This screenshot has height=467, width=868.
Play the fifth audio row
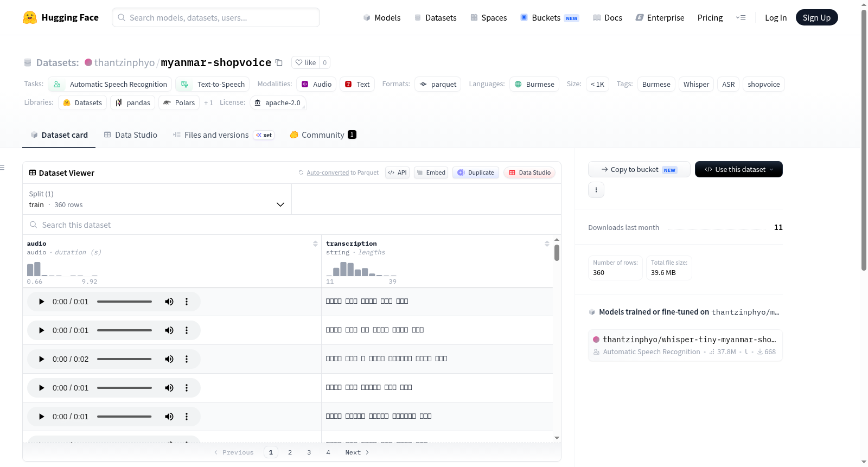(x=41, y=417)
